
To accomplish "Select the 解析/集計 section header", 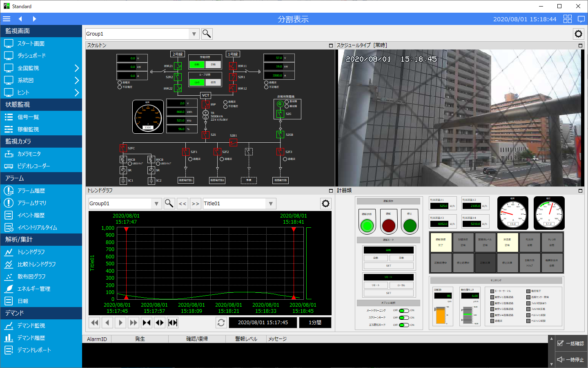I will 41,240.
